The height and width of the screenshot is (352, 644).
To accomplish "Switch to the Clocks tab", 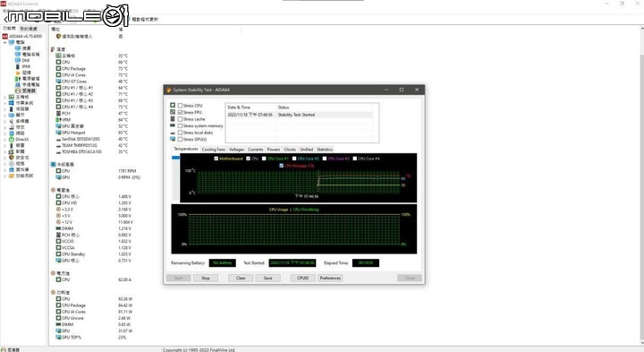I will (x=290, y=150).
